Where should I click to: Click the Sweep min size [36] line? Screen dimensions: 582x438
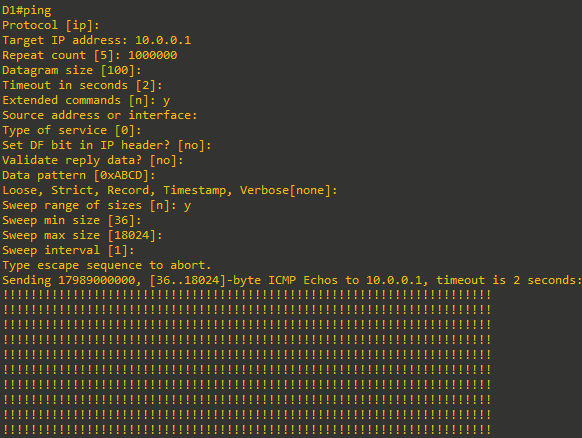pyautogui.click(x=72, y=220)
